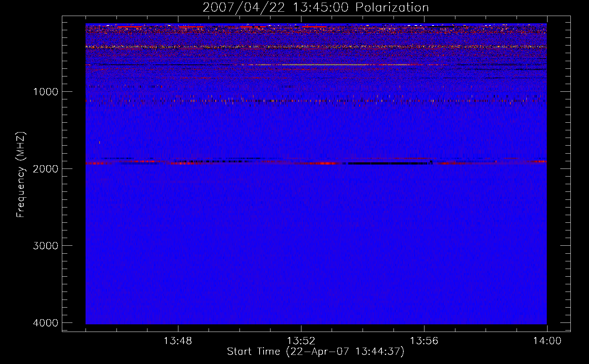
Task: Click the '1000' frequency tick label
Action: coord(46,91)
